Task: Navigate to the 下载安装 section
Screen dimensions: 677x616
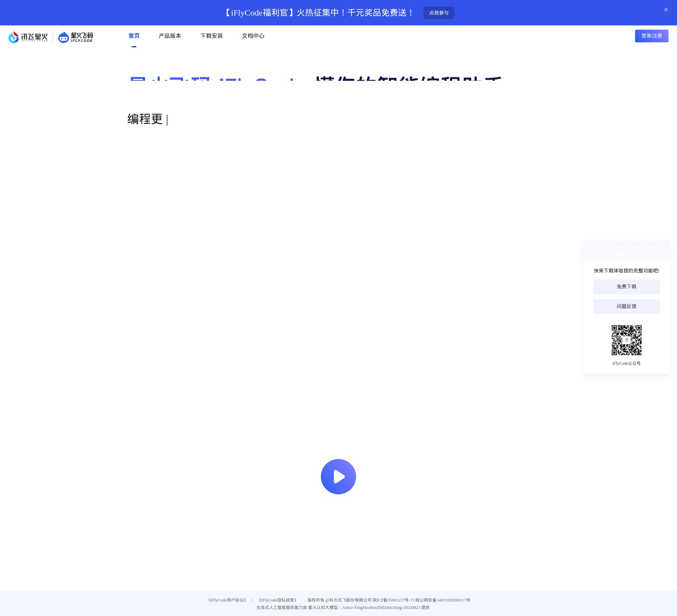Action: tap(211, 36)
